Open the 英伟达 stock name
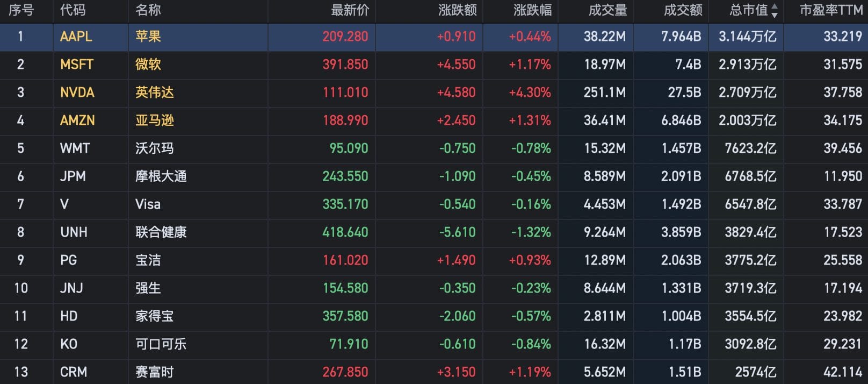This screenshot has height=384, width=868. [x=155, y=93]
